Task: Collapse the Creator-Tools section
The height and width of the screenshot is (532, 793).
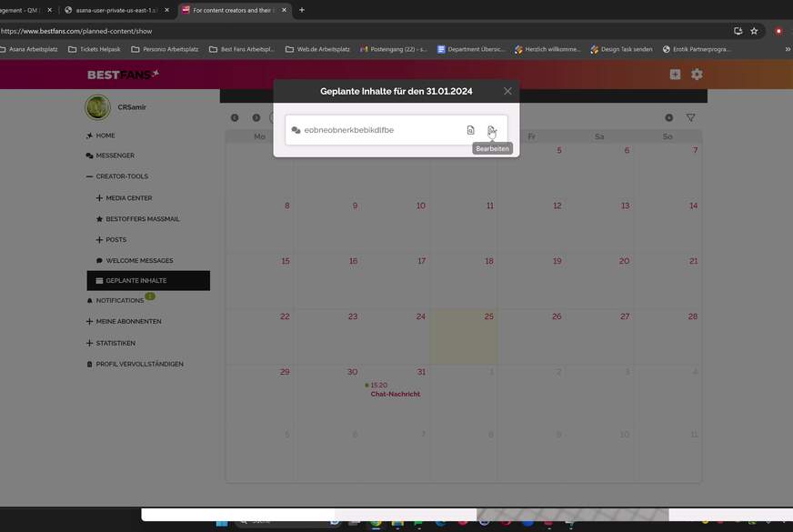Action: [x=89, y=176]
